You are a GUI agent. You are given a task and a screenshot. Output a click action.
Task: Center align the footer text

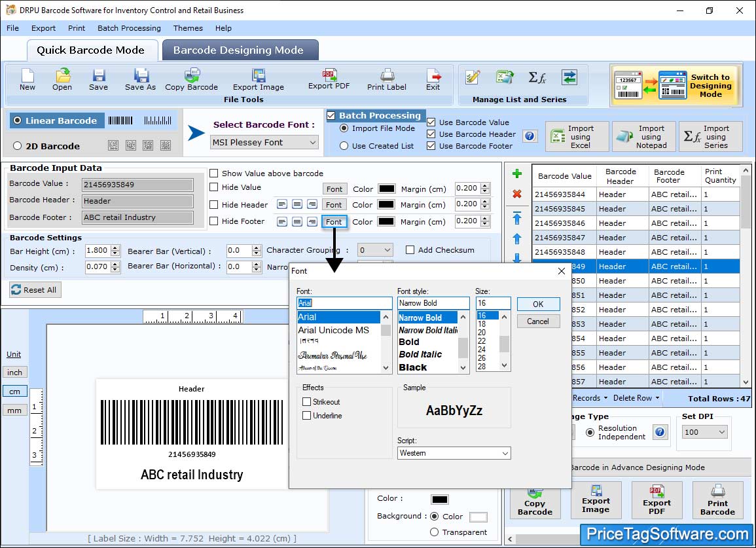(297, 221)
